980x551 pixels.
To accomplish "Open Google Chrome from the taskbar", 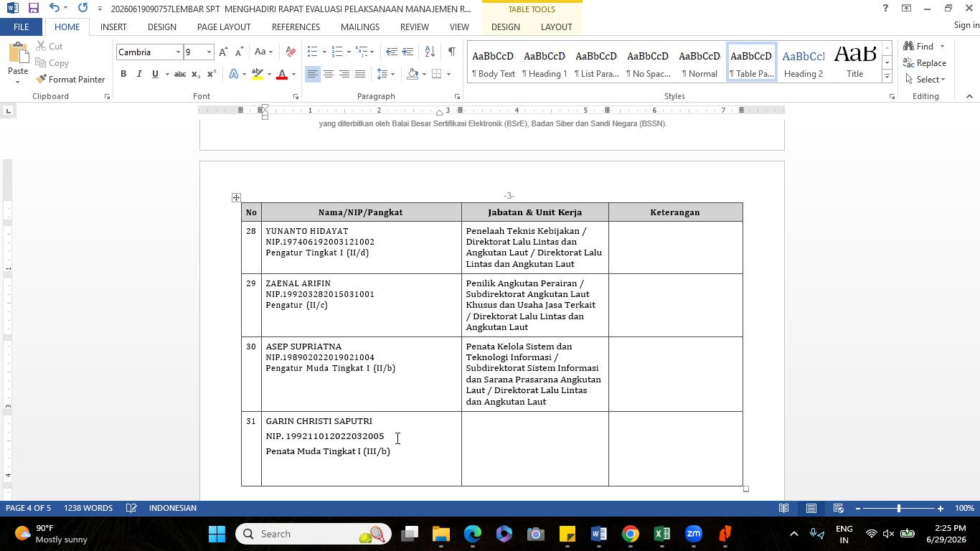I will (630, 534).
